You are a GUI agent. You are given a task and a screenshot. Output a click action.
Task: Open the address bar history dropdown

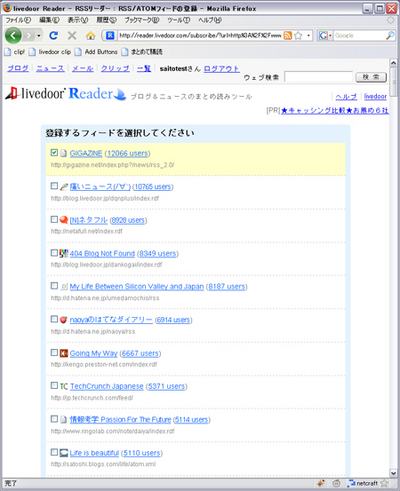(x=308, y=35)
